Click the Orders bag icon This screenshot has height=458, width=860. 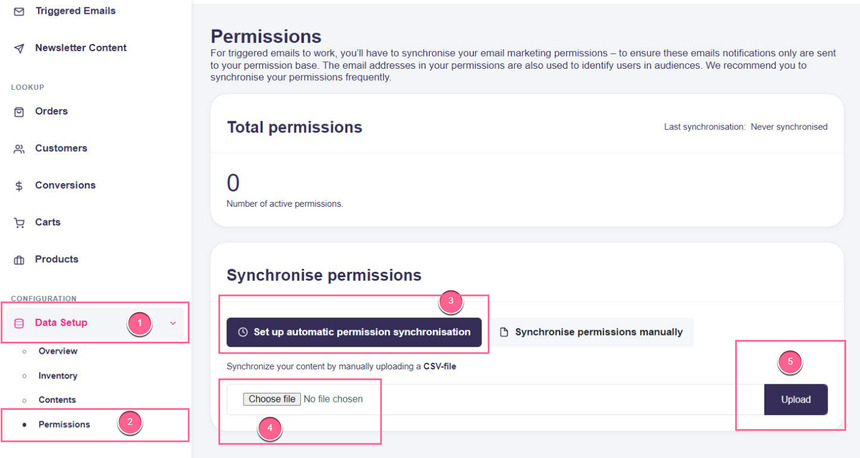19,112
